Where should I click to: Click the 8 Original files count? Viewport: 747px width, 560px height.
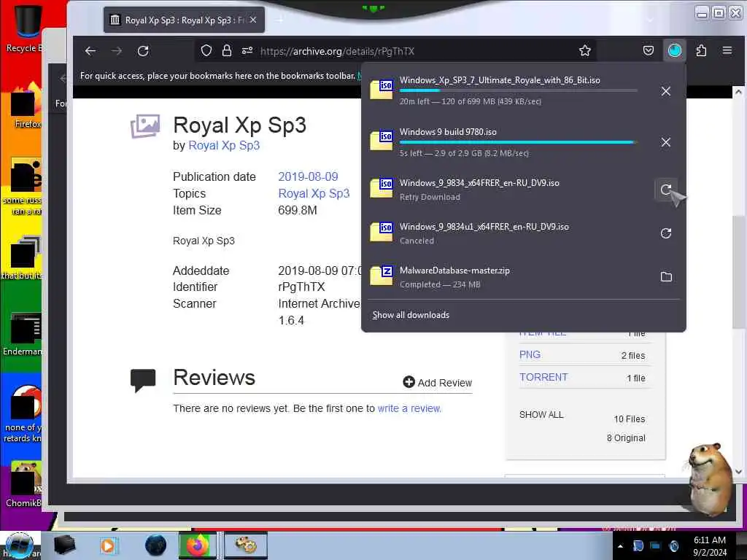coord(626,438)
